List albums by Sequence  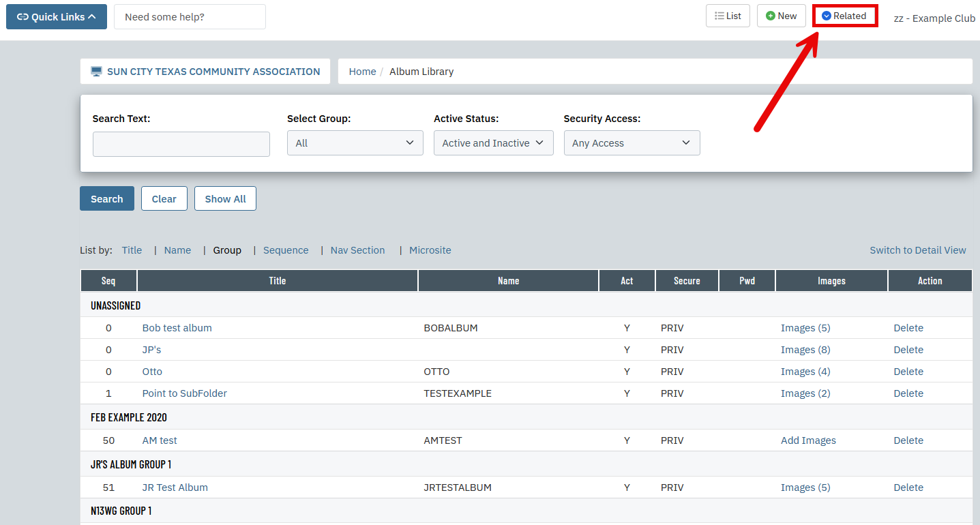(286, 250)
